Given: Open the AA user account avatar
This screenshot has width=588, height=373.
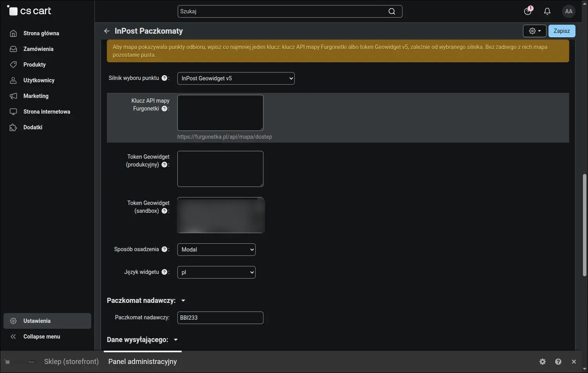Looking at the screenshot, I should [x=569, y=11].
